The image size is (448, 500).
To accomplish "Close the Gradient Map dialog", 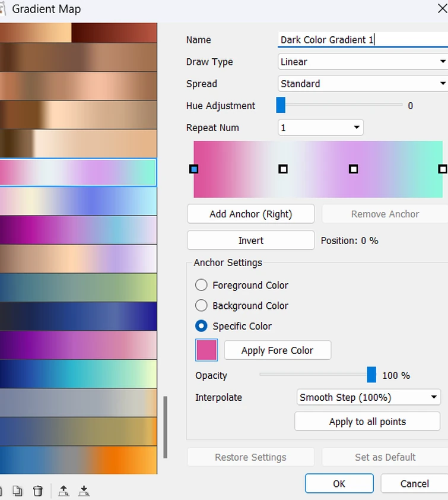I will pos(441,8).
